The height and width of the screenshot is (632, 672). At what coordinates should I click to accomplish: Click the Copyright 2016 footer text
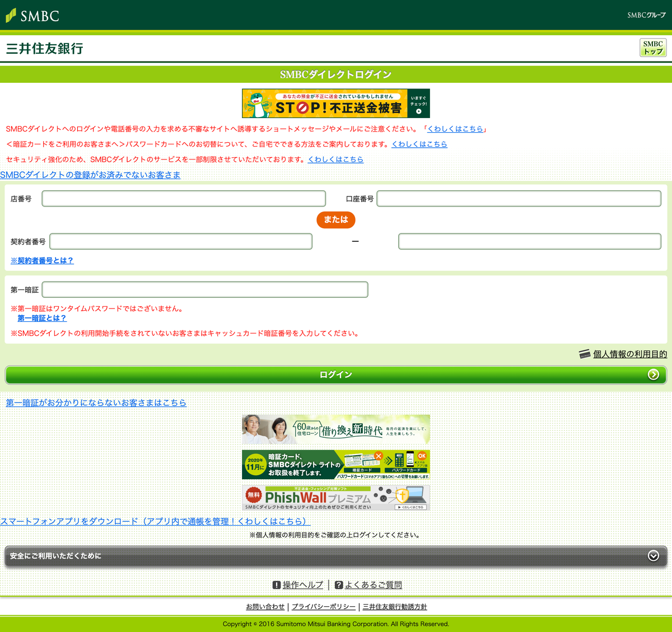click(x=336, y=624)
